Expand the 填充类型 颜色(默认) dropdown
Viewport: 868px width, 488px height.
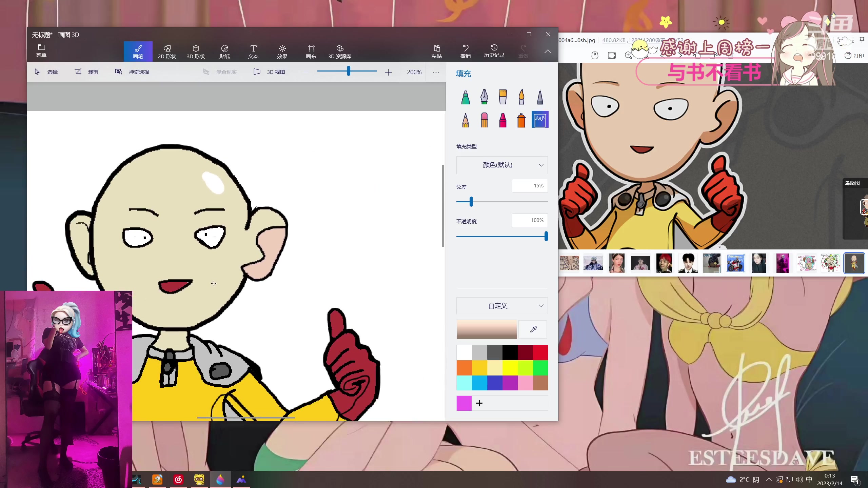pos(502,165)
